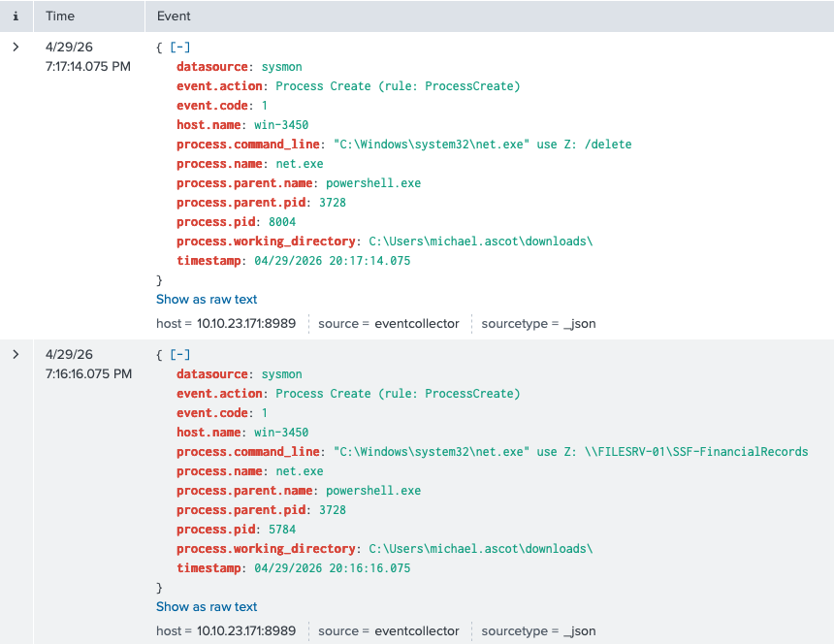Click source eventcollector under second event
Viewport: 834px width, 644px height.
click(416, 630)
